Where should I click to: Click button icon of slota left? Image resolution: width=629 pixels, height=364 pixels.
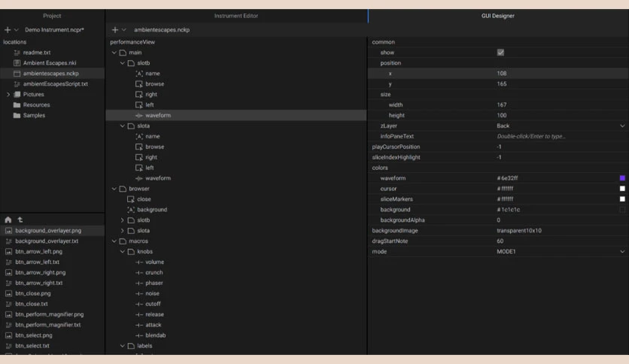tap(139, 168)
